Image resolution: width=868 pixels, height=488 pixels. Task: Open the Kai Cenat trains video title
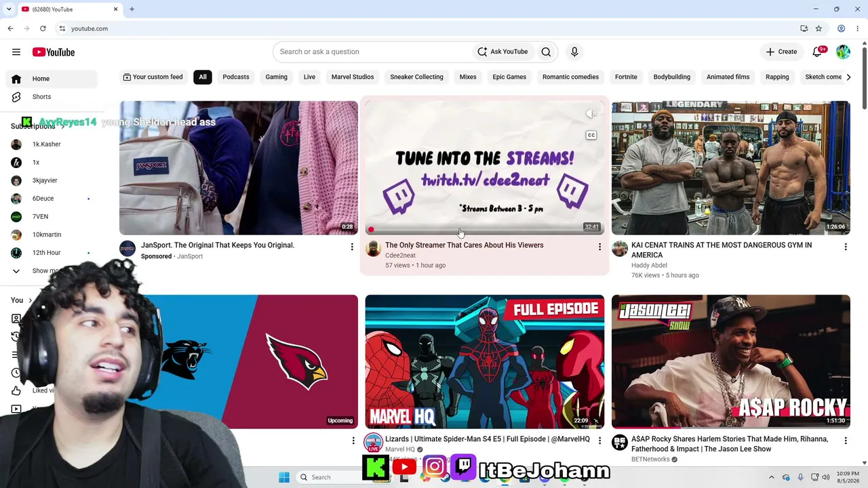tap(722, 250)
